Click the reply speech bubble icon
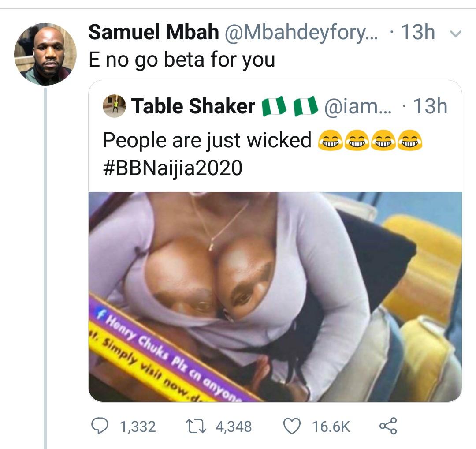Screen dimensions: 476x449 coord(100,426)
